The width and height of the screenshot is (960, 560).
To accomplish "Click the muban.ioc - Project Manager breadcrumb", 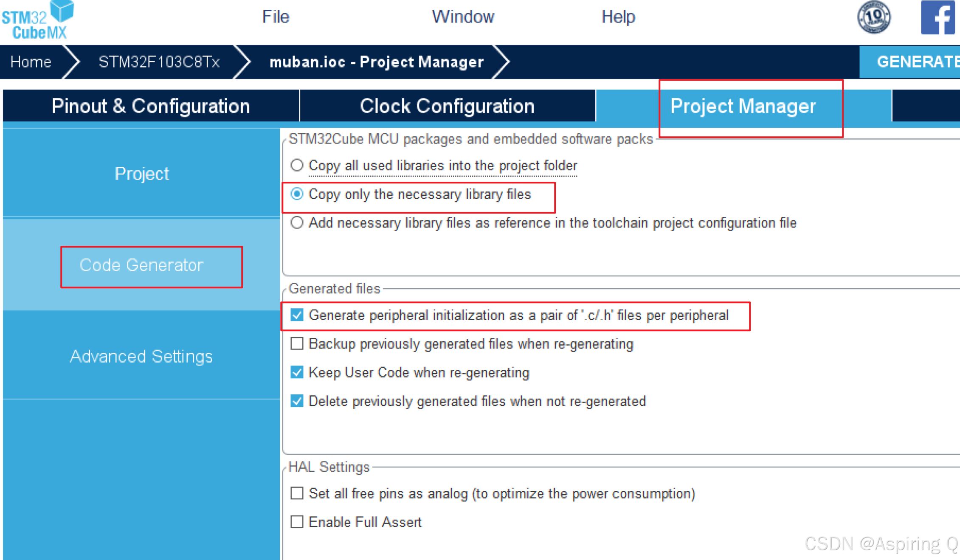I will [x=377, y=62].
